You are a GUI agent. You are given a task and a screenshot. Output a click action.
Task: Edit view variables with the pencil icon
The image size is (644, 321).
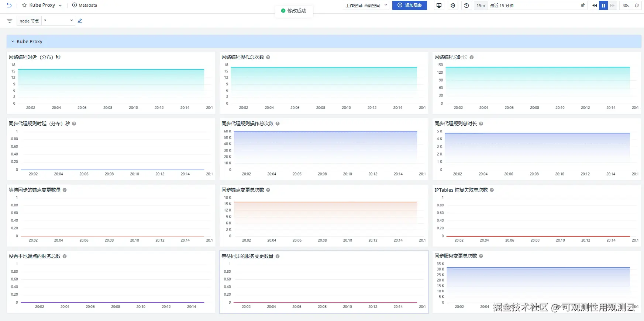(x=80, y=21)
